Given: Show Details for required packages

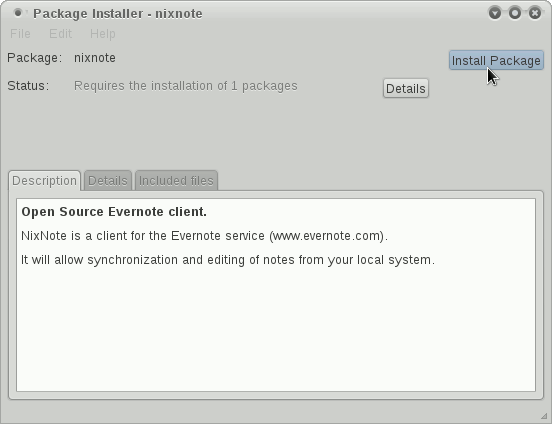Looking at the screenshot, I should [406, 88].
